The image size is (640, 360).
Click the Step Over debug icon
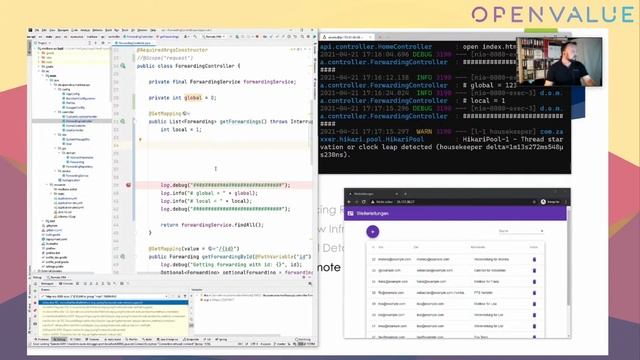[x=85, y=284]
